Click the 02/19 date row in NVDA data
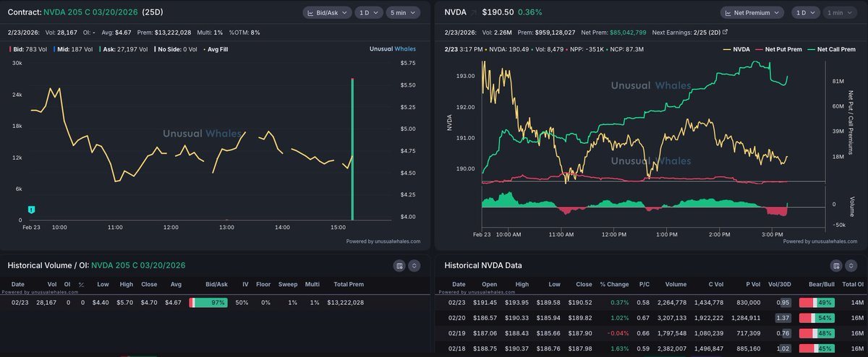868x357 pixels. pos(459,333)
